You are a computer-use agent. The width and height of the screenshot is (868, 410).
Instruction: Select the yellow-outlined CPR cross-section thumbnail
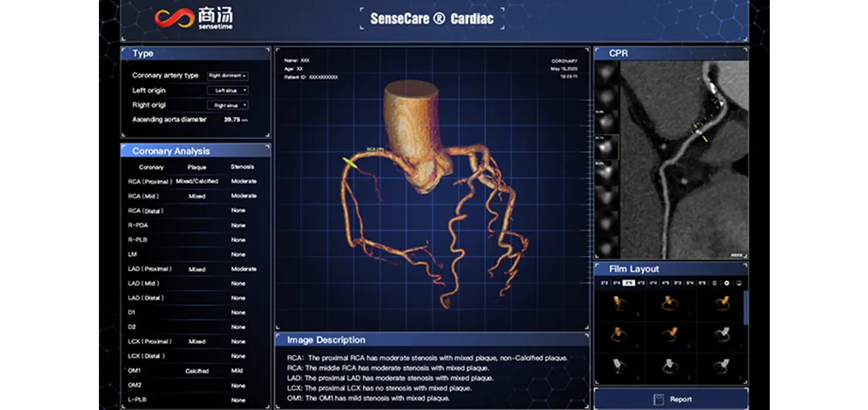point(607,146)
